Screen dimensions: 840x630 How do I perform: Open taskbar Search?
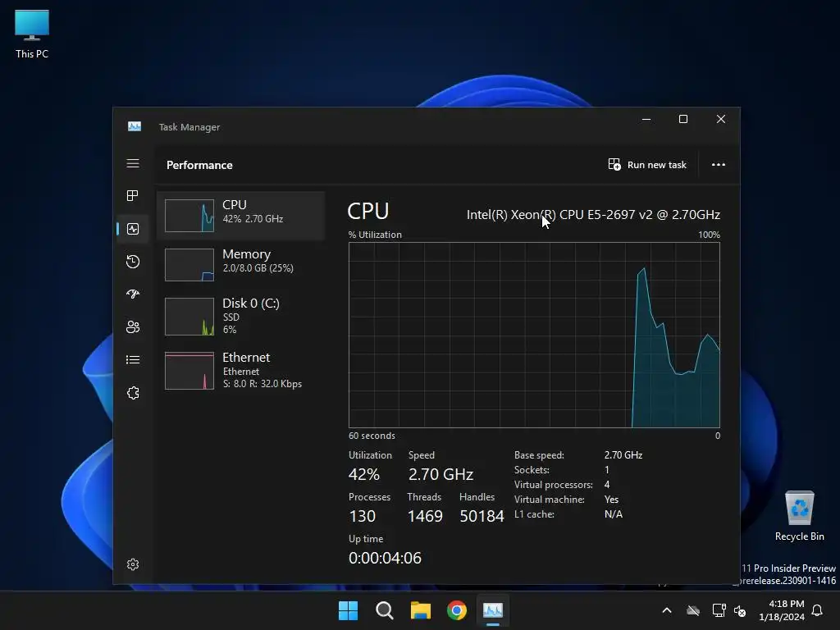coord(385,610)
